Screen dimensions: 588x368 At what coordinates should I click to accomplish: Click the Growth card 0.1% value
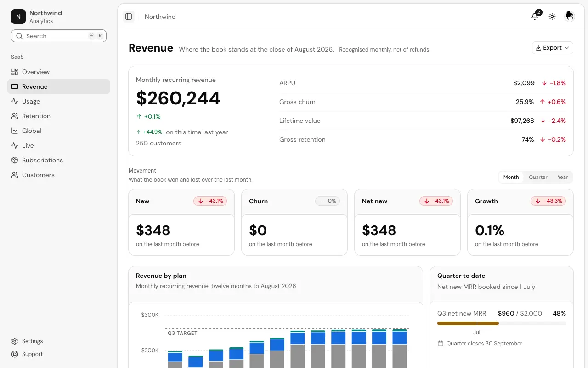[490, 230]
